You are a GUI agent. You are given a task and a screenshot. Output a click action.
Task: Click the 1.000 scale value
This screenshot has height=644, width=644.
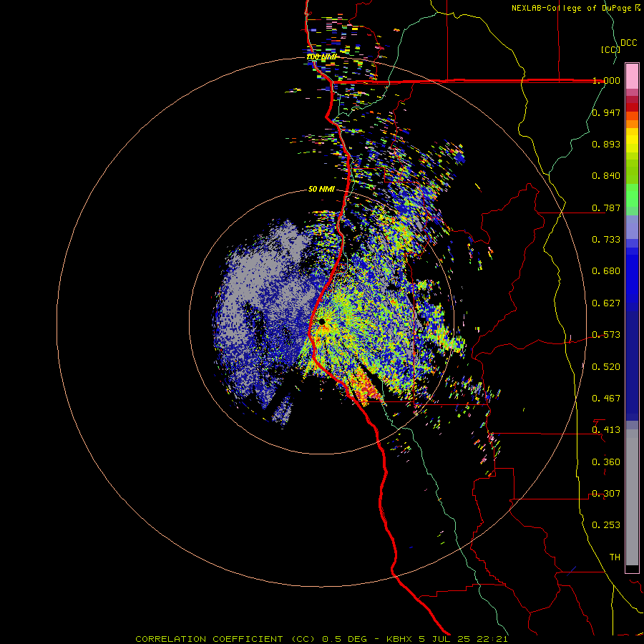(x=606, y=80)
